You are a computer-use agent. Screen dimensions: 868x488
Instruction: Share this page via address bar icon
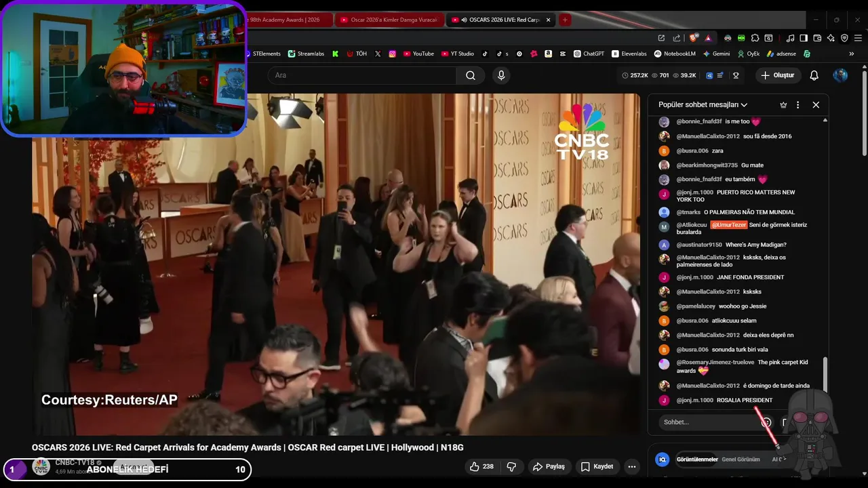pos(676,38)
